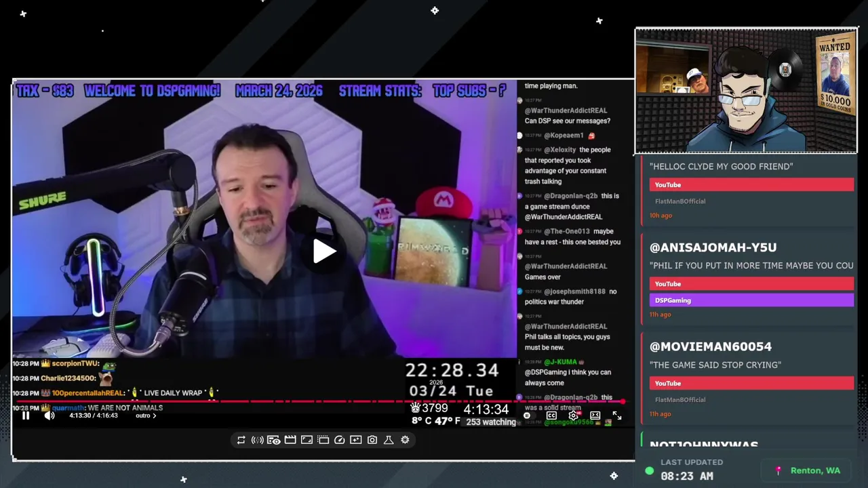Click the '10h ago' timestamp
This screenshot has height=488, width=868.
pos(660,216)
